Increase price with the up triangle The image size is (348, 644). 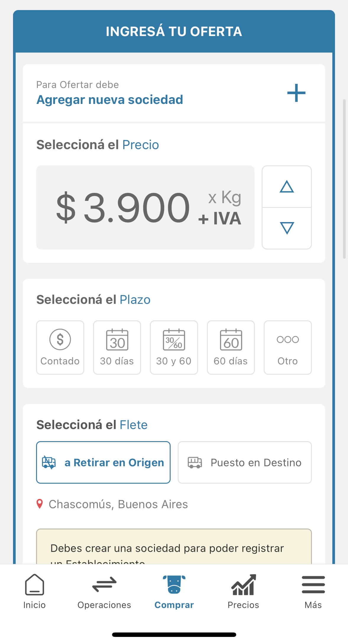(287, 187)
